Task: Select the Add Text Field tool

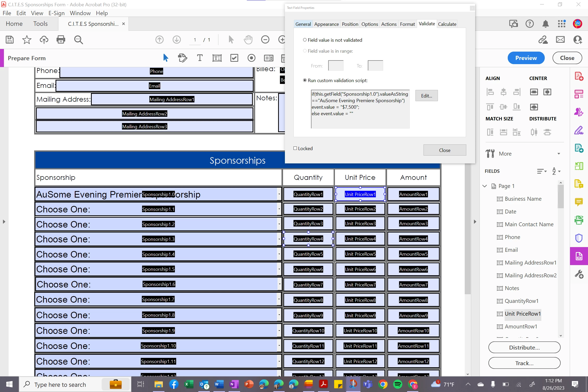Action: point(217,58)
